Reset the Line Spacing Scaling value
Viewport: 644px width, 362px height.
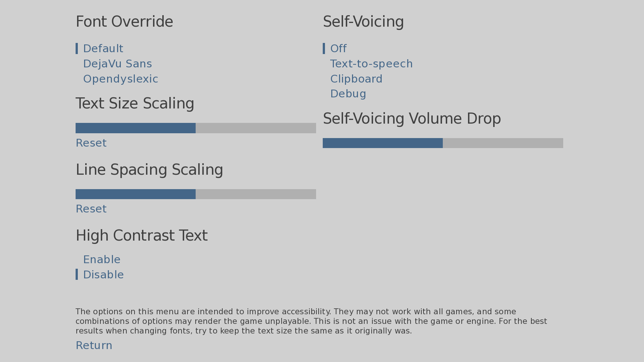coord(91,209)
